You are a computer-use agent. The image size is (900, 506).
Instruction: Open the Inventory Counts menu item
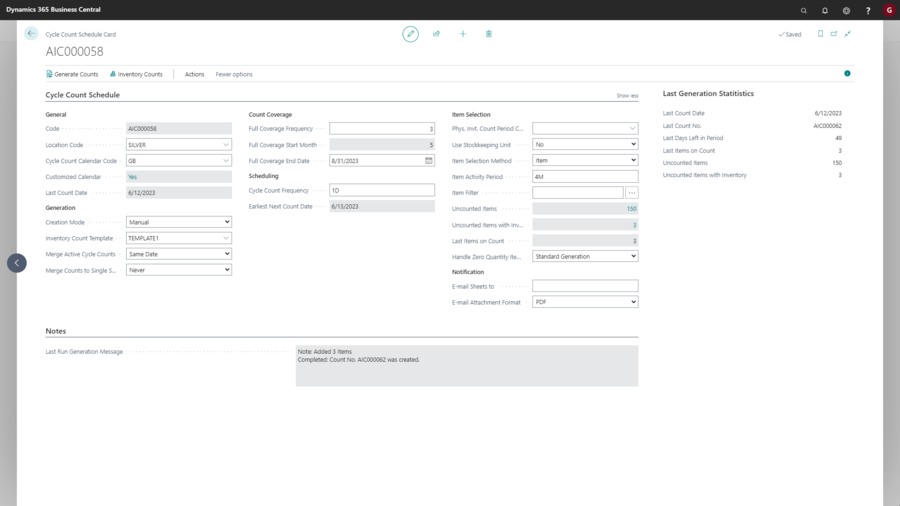pyautogui.click(x=136, y=74)
